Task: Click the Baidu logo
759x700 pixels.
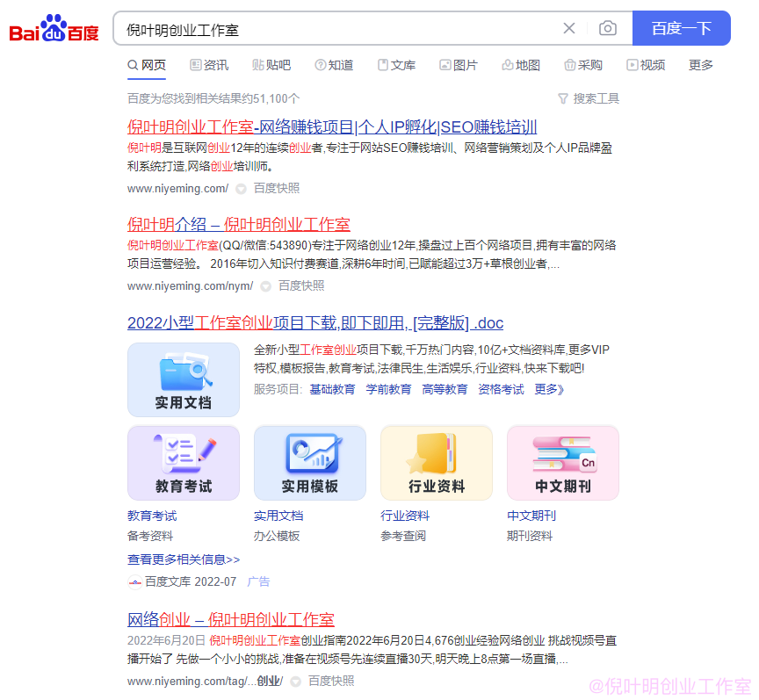Action: tap(54, 28)
